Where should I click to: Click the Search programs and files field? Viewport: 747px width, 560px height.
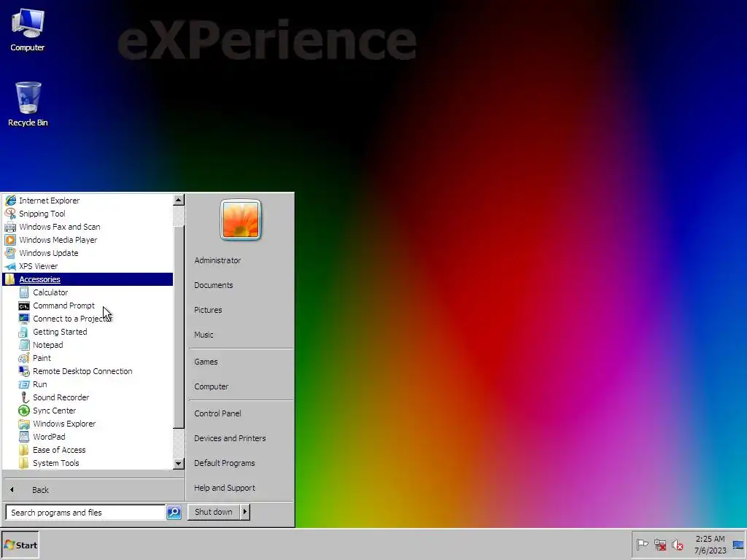coord(86,513)
